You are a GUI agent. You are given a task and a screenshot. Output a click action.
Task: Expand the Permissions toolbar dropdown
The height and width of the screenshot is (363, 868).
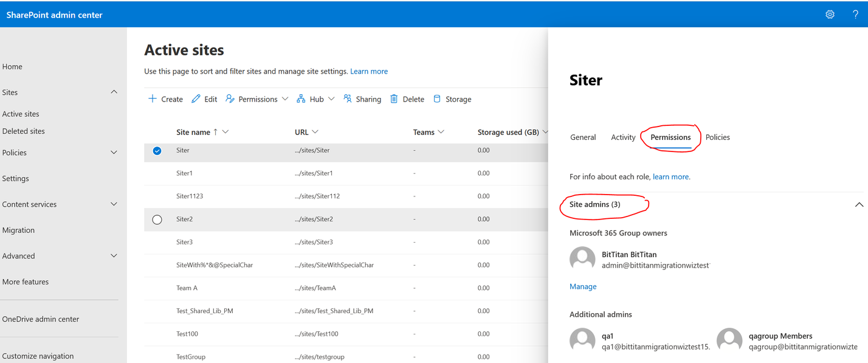(284, 99)
